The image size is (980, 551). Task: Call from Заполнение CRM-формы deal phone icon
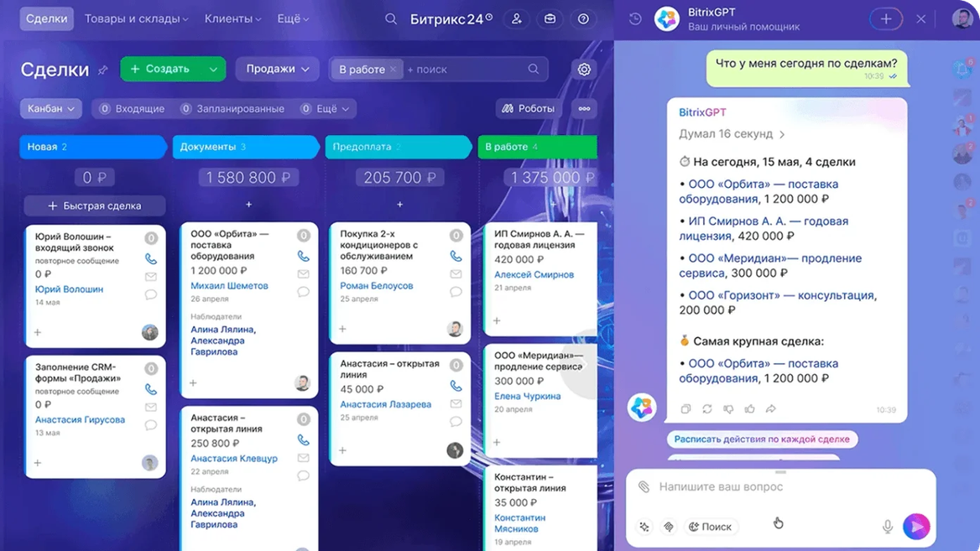(151, 388)
